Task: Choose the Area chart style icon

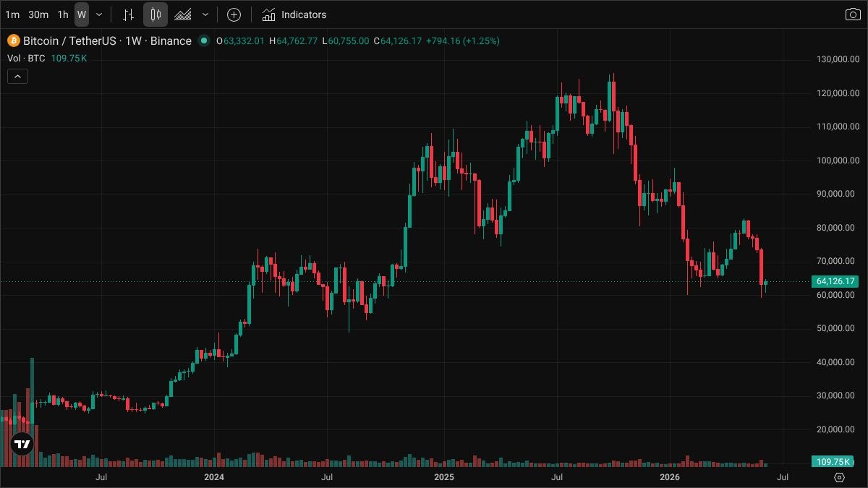Action: 183,14
